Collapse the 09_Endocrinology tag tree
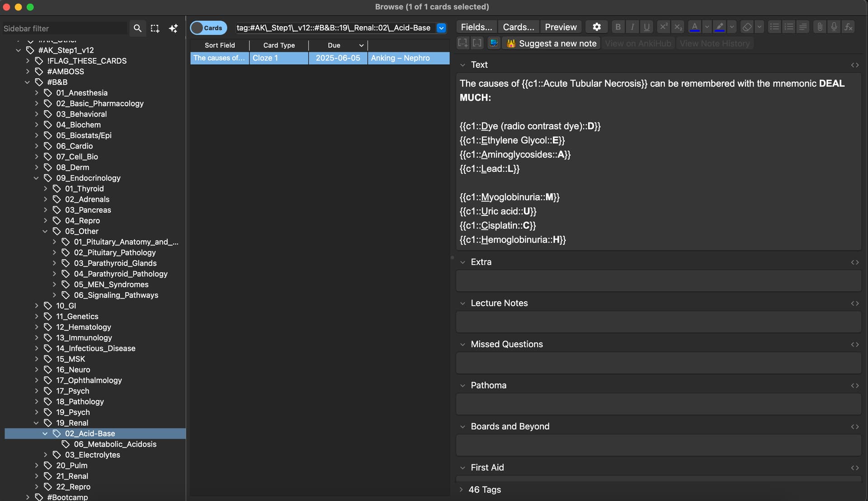The height and width of the screenshot is (501, 868). click(x=36, y=178)
